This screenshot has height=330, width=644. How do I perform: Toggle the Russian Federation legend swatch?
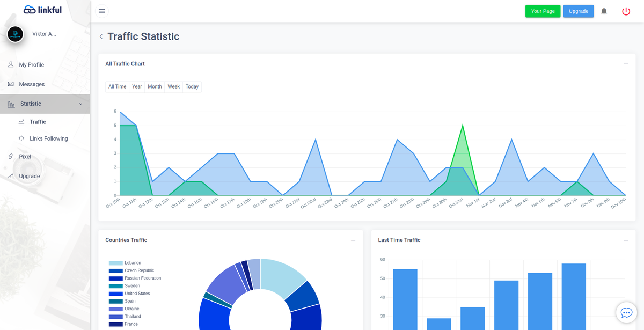tap(115, 278)
